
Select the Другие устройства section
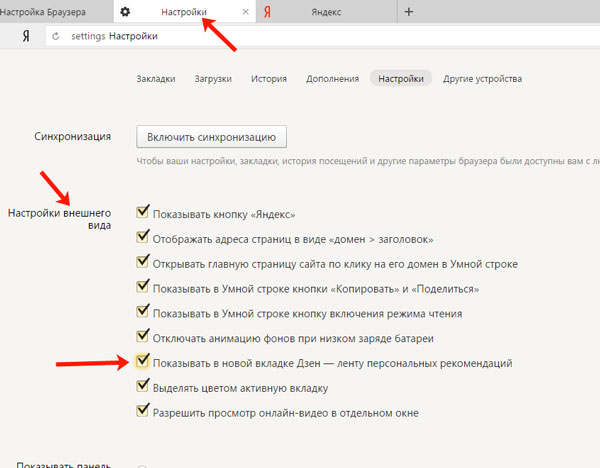click(x=482, y=79)
